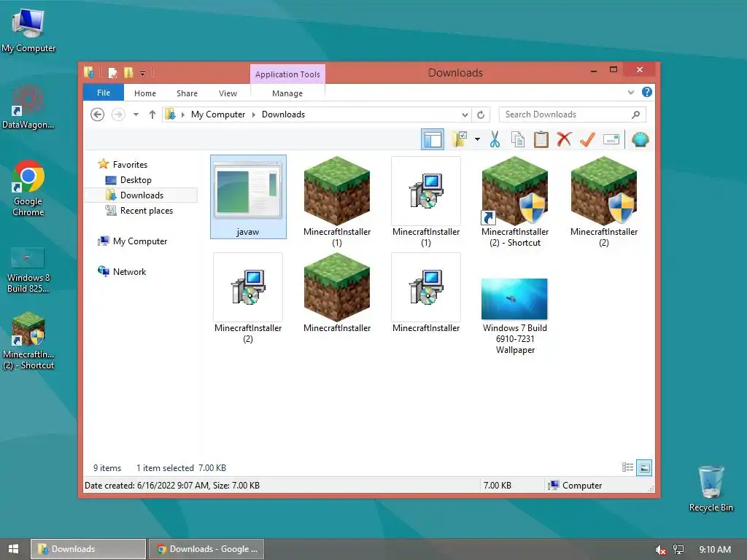The width and height of the screenshot is (747, 560).
Task: Click the network tray icon
Action: [678, 550]
